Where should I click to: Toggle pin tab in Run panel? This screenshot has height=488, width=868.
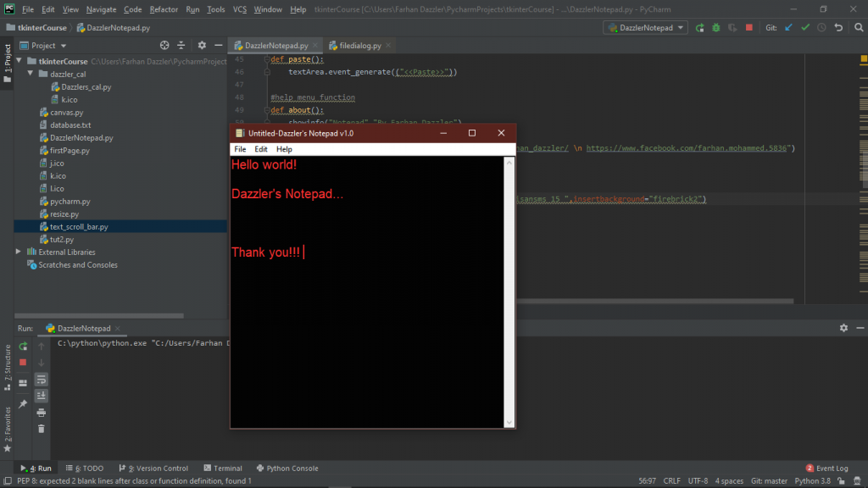23,404
